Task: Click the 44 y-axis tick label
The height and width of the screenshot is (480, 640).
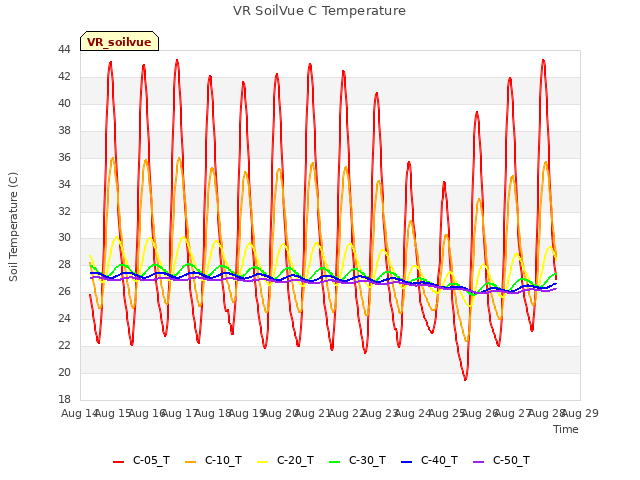Action: pyautogui.click(x=64, y=49)
